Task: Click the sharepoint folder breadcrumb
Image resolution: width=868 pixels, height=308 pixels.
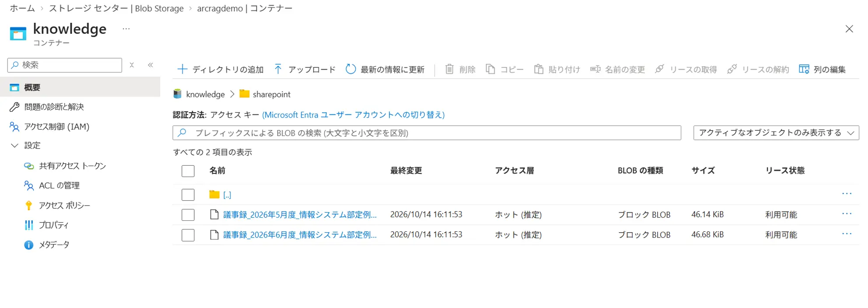Action: point(271,94)
